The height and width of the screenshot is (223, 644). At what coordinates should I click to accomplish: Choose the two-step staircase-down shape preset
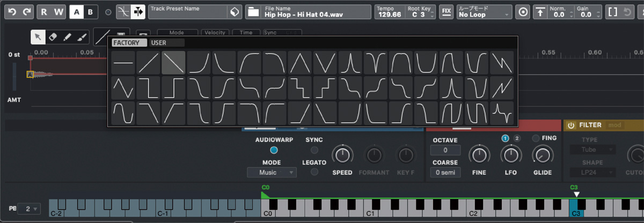(299, 87)
